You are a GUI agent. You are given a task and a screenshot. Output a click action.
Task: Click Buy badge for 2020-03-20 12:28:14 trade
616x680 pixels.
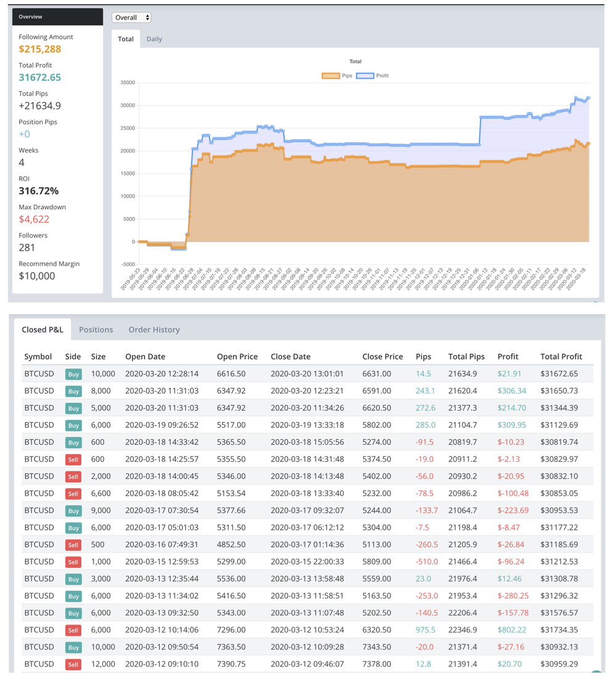tap(73, 374)
